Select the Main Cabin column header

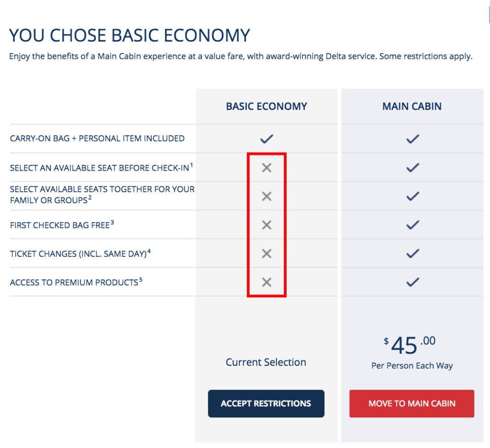pos(412,107)
